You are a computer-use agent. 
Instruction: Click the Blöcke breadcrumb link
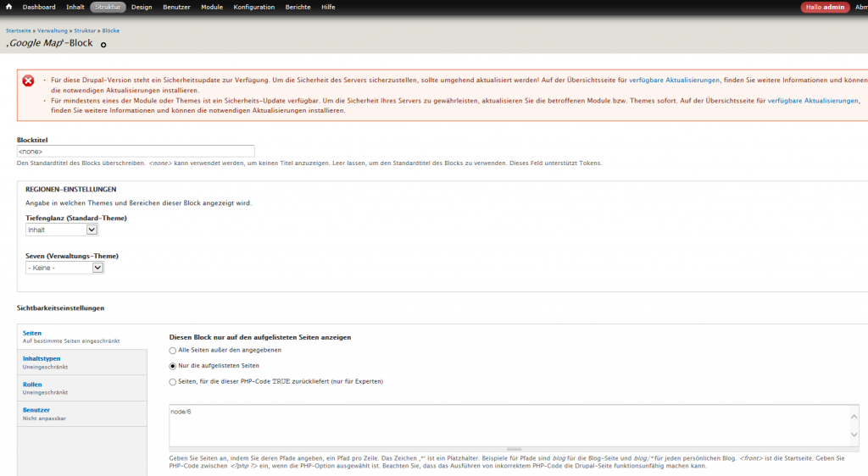(x=110, y=30)
